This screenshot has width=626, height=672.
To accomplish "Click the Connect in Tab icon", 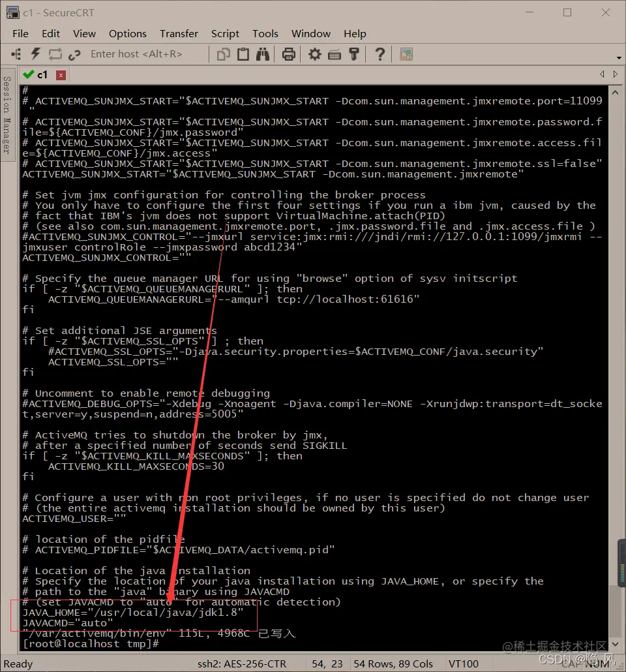I will pyautogui.click(x=55, y=54).
